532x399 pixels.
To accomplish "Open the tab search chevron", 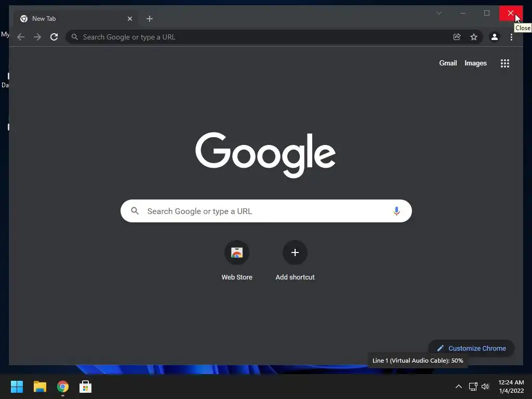I will click(438, 13).
